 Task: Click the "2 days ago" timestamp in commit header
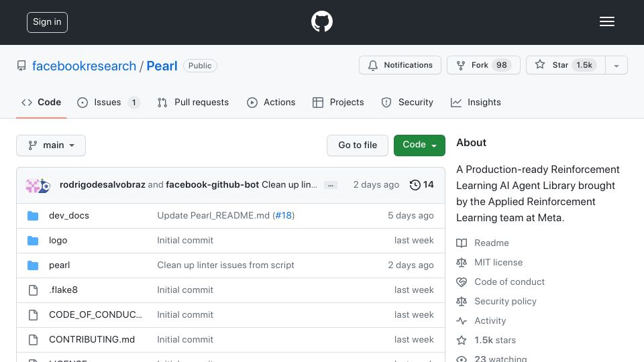pos(376,185)
